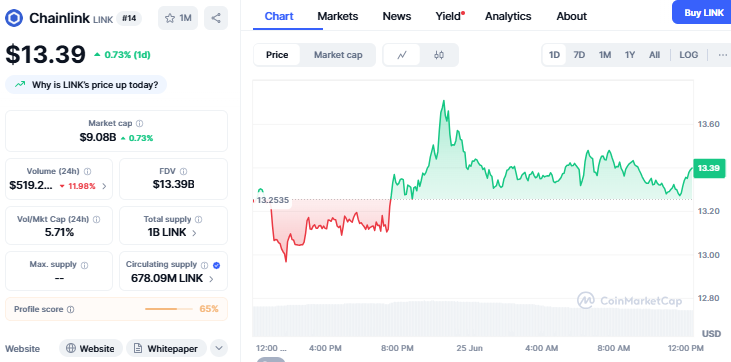Click the Market cap info icon

pos(139,124)
